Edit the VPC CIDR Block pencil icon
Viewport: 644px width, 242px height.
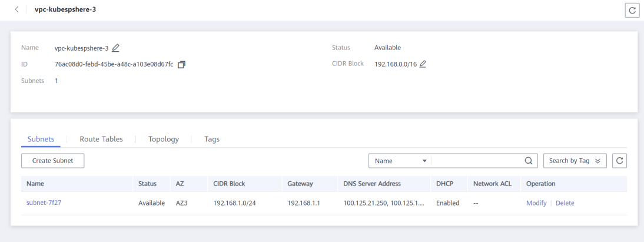click(x=423, y=64)
